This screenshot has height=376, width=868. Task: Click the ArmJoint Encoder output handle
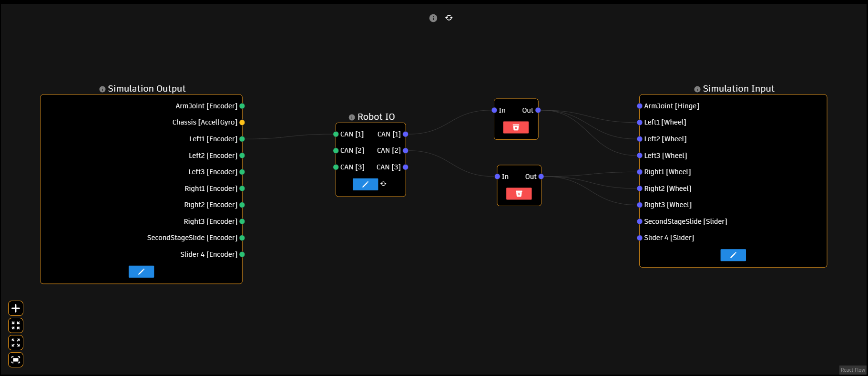click(242, 106)
